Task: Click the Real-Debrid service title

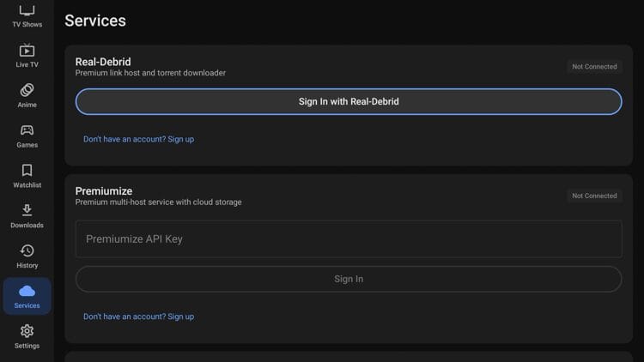Action: 103,62
